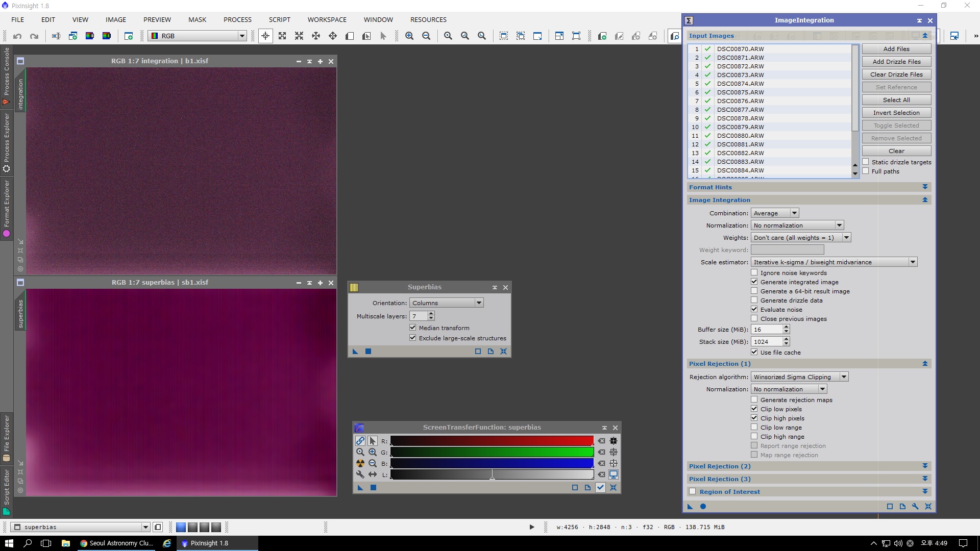Screen dimensions: 980x551
Task: Enable Generate drizzle data checkbox
Action: pos(754,300)
